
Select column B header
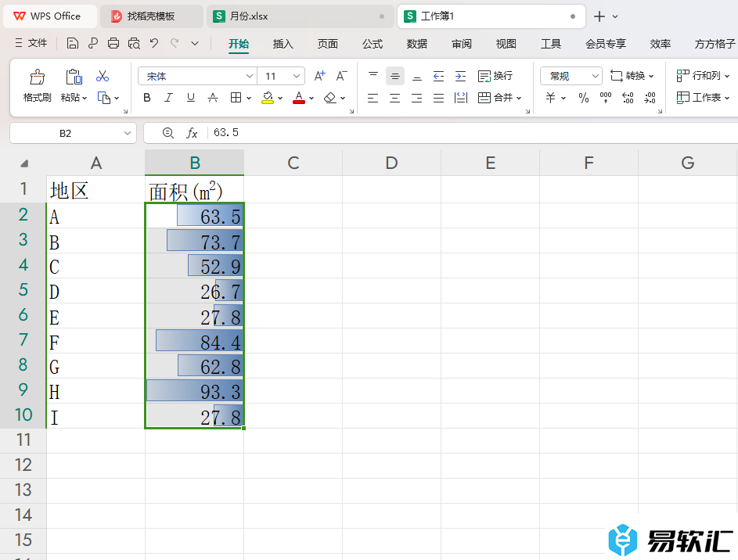pos(194,163)
